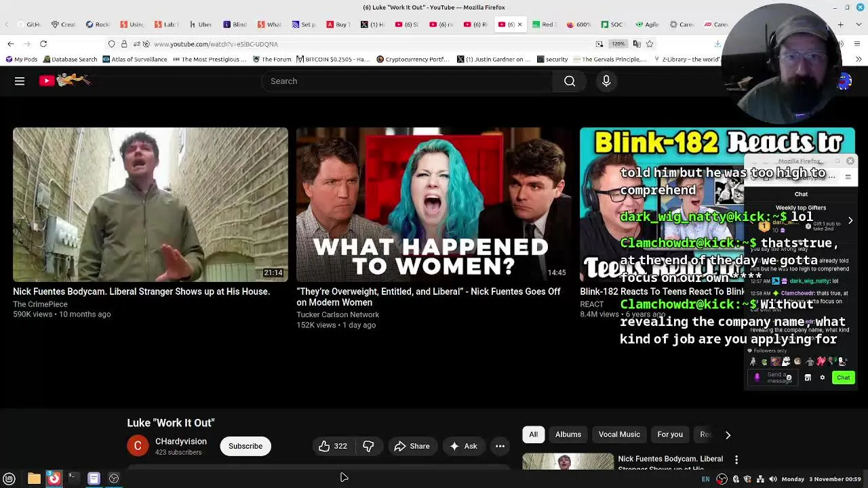Open terminal from taskbar
The image size is (868, 488).
coord(73,479)
